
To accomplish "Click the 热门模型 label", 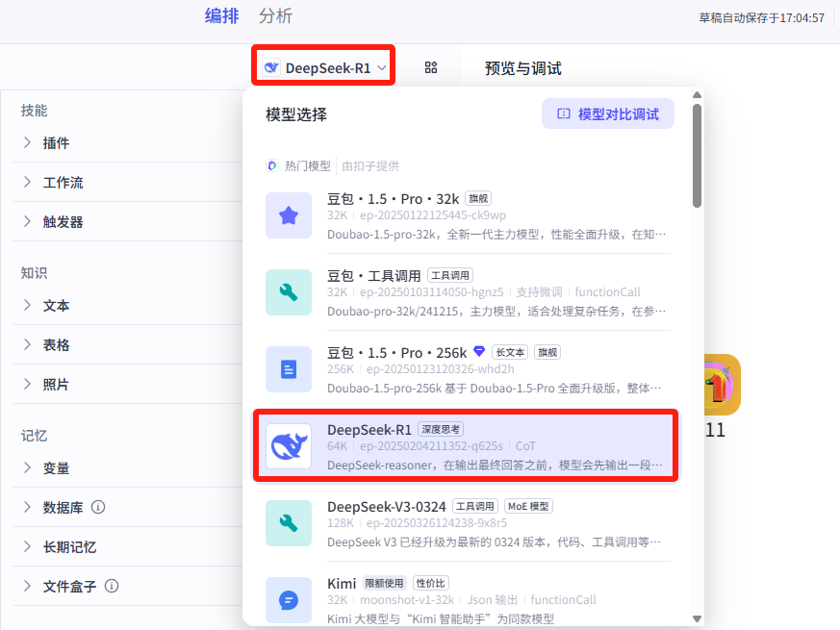I will pyautogui.click(x=308, y=166).
